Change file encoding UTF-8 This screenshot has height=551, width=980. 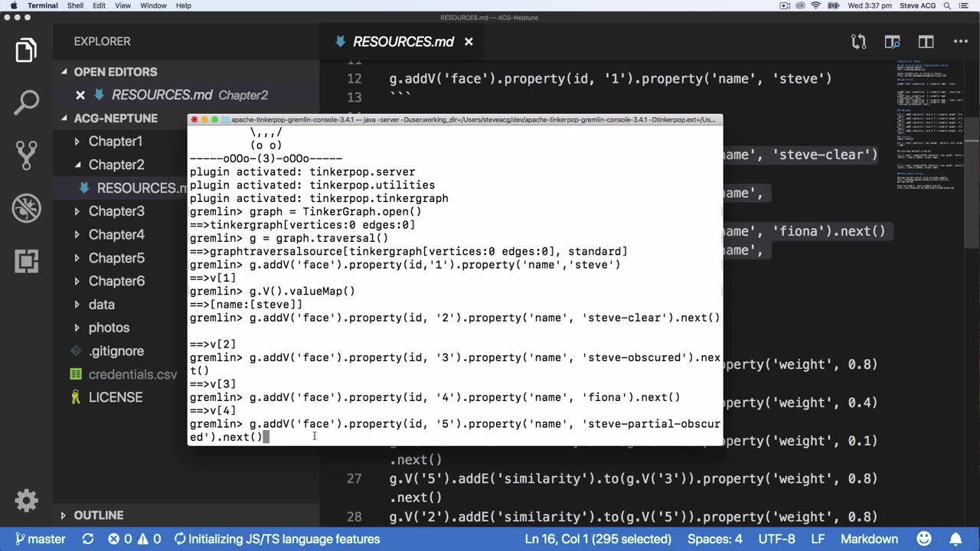point(777,539)
